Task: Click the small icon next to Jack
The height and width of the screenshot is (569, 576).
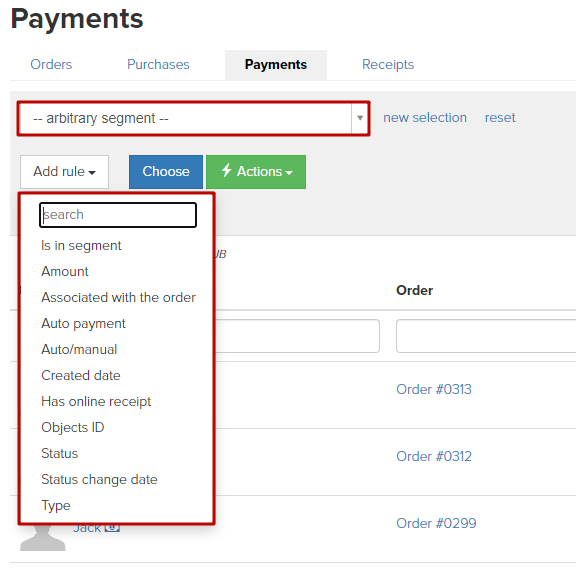Action: click(112, 528)
